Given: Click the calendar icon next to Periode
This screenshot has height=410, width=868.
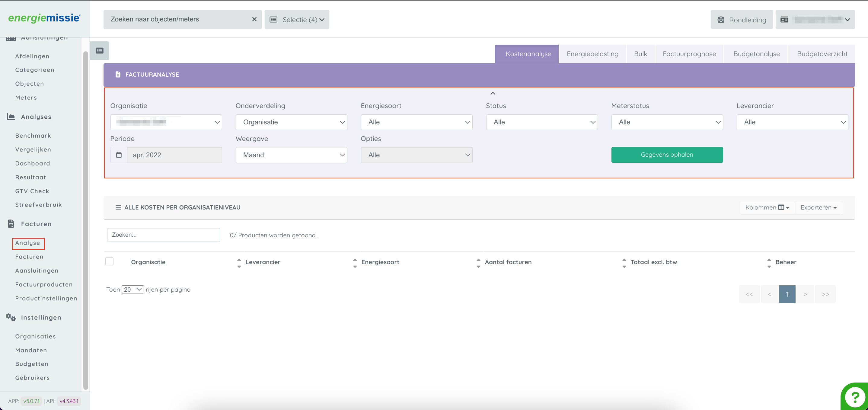Looking at the screenshot, I should (x=119, y=155).
